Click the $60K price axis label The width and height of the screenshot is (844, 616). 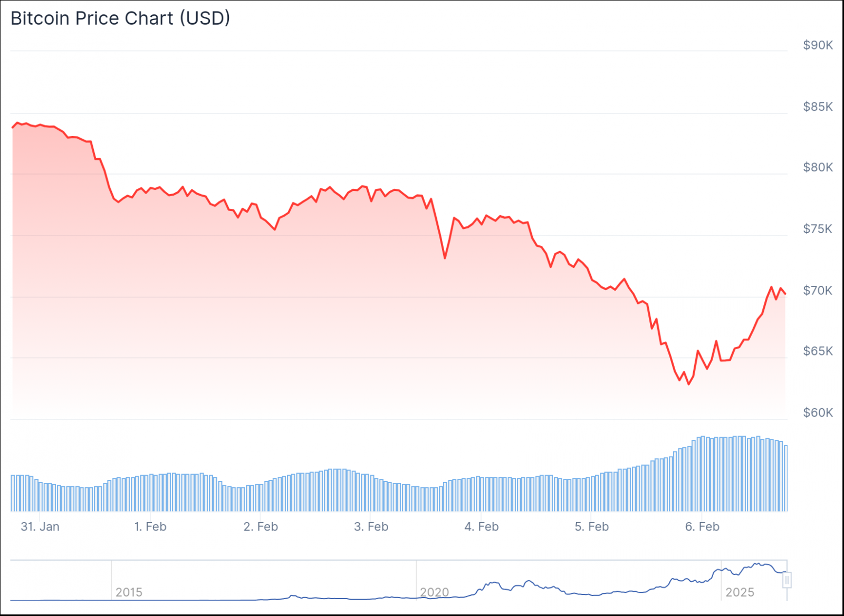(x=818, y=412)
